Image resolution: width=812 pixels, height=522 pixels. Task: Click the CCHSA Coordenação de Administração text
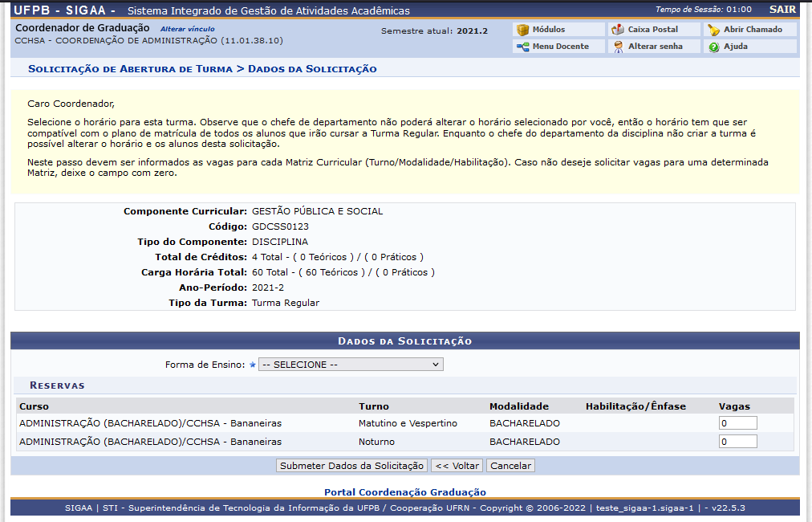148,40
